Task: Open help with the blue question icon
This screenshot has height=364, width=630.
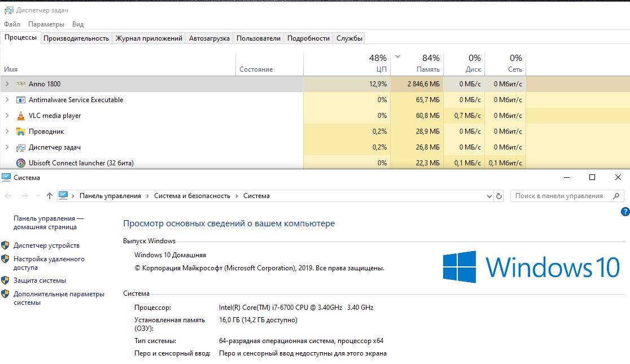Action: tap(625, 212)
